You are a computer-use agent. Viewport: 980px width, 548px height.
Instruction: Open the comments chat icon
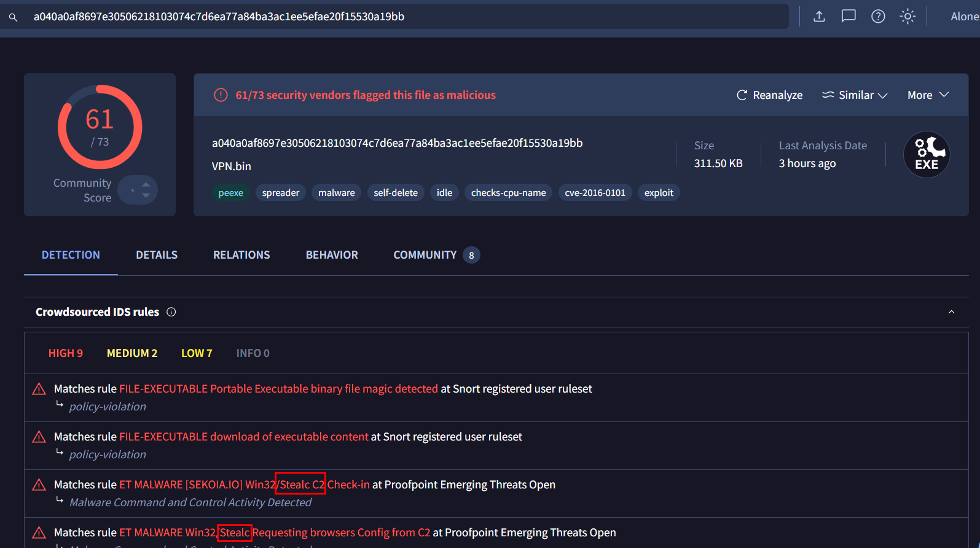tap(849, 17)
